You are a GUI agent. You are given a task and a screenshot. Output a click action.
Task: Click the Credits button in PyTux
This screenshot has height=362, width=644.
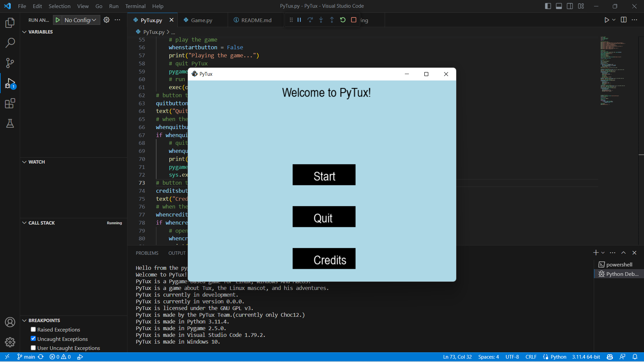click(x=324, y=258)
